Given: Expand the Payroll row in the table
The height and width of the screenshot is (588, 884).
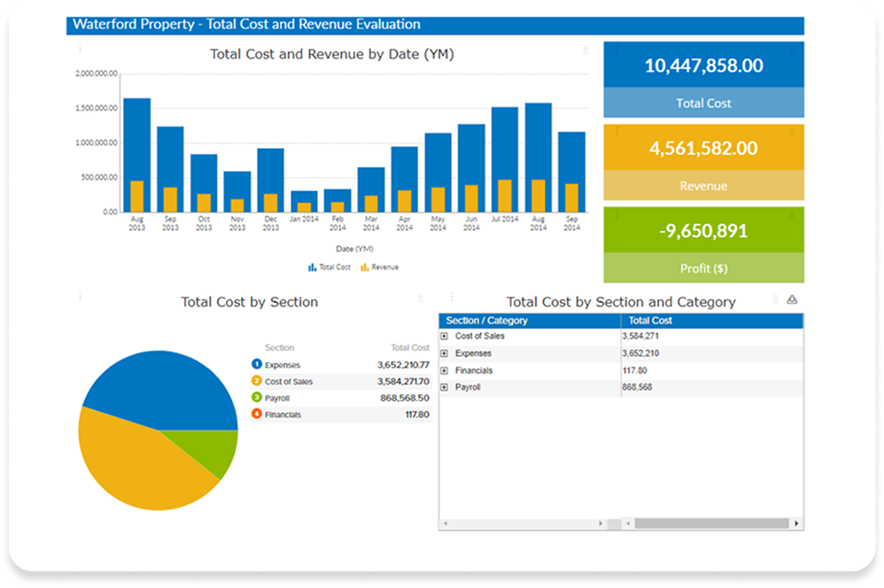Looking at the screenshot, I should point(445,388).
